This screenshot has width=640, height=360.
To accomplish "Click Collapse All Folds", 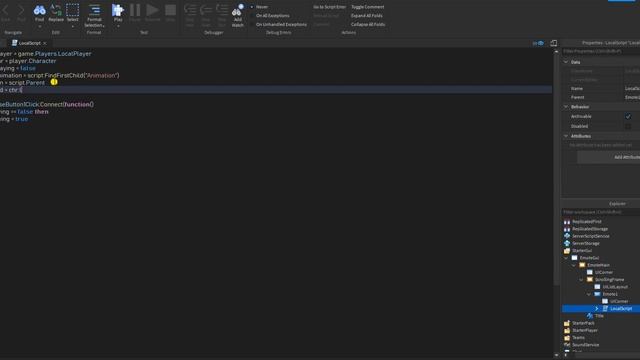I will click(368, 24).
